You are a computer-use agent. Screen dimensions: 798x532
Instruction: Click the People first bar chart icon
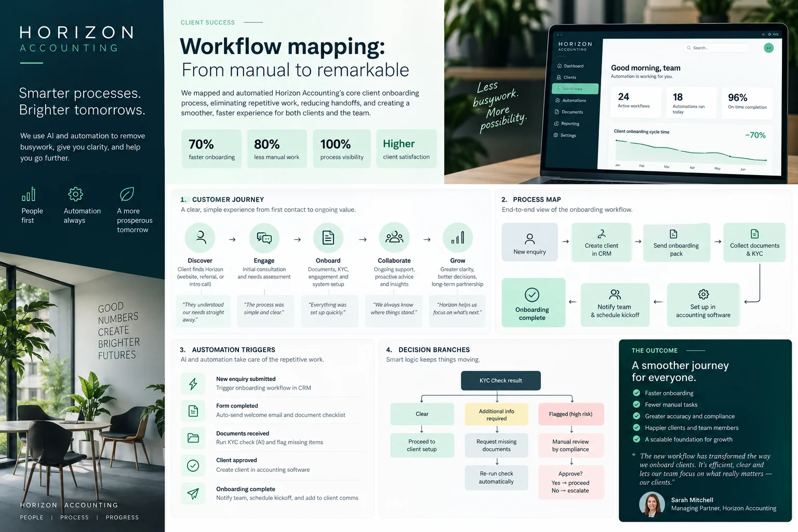[x=29, y=194]
